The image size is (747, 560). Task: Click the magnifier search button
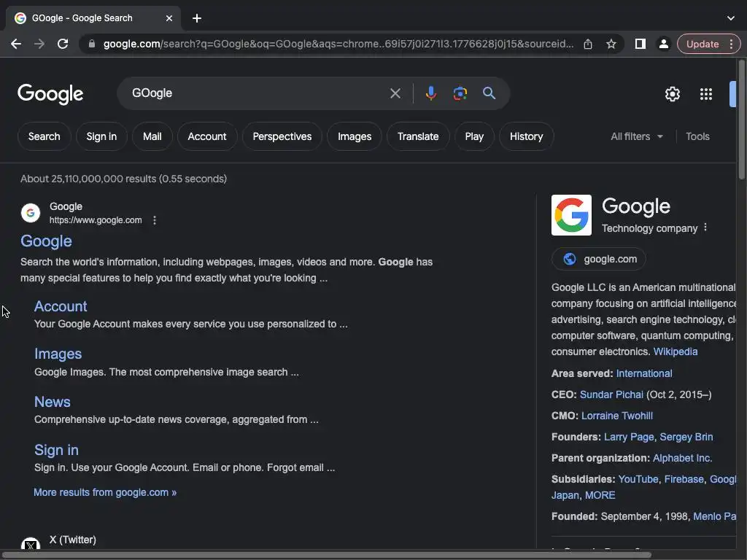[489, 93]
